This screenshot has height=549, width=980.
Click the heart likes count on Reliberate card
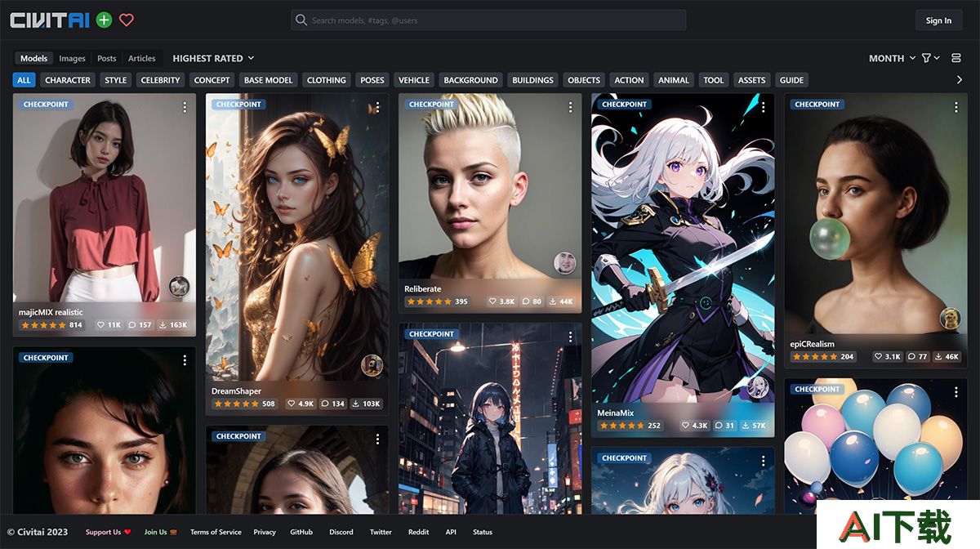click(501, 301)
